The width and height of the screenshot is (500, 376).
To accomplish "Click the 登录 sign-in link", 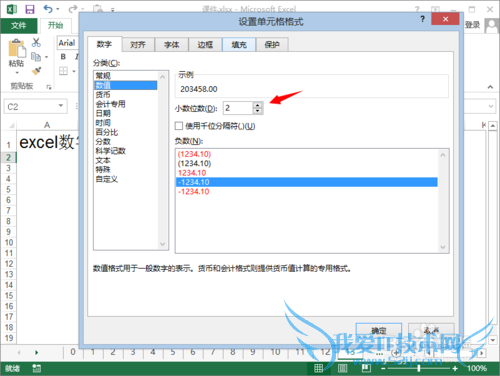I will pos(472,25).
